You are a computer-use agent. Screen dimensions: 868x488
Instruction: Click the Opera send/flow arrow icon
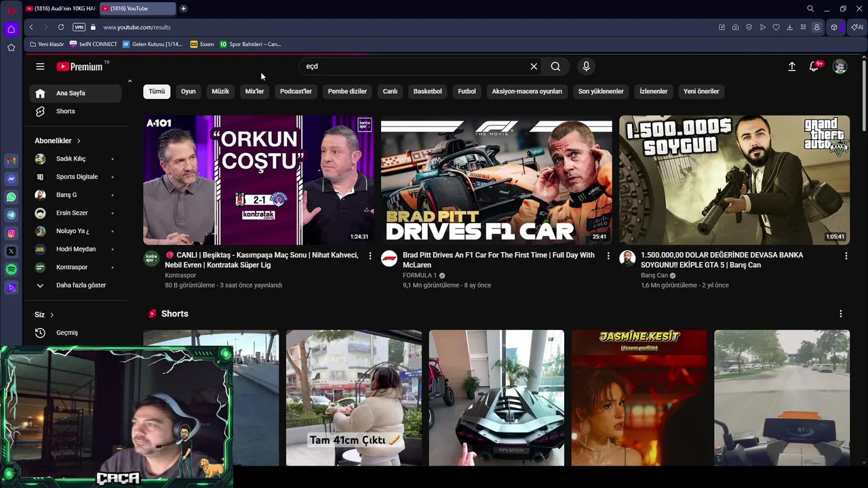coord(763,27)
